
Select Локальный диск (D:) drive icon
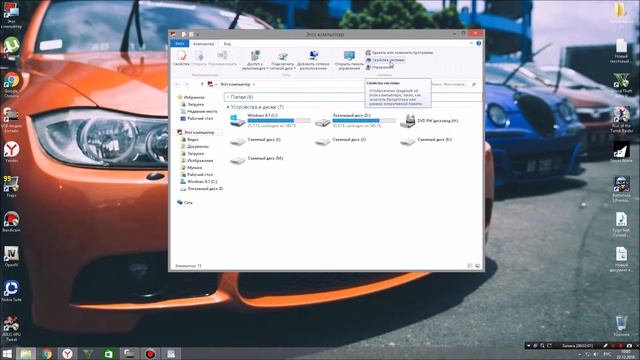tap(322, 122)
